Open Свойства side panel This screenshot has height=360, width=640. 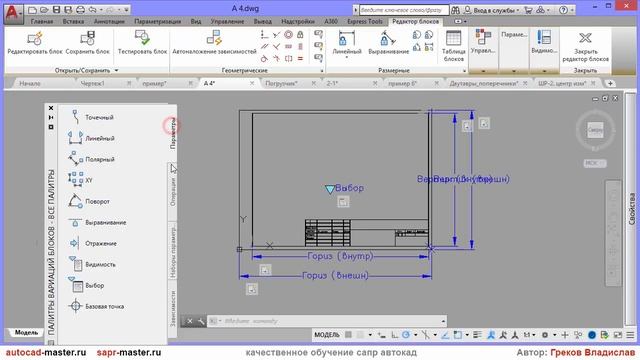tap(631, 208)
